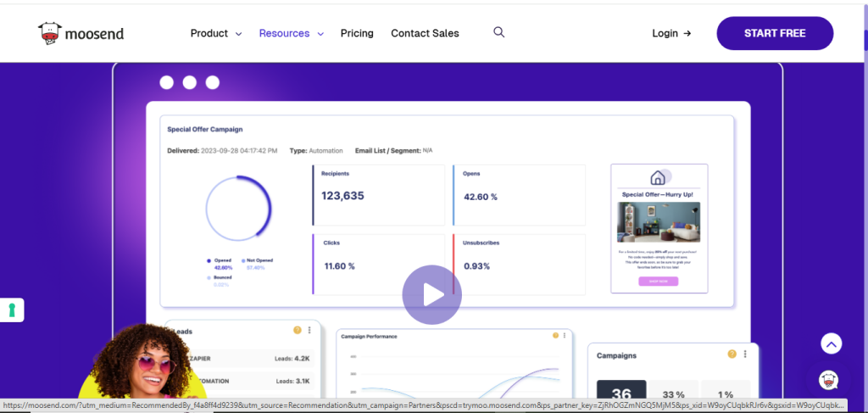
Task: Select the Recipients 123,635 stat card
Action: click(378, 195)
